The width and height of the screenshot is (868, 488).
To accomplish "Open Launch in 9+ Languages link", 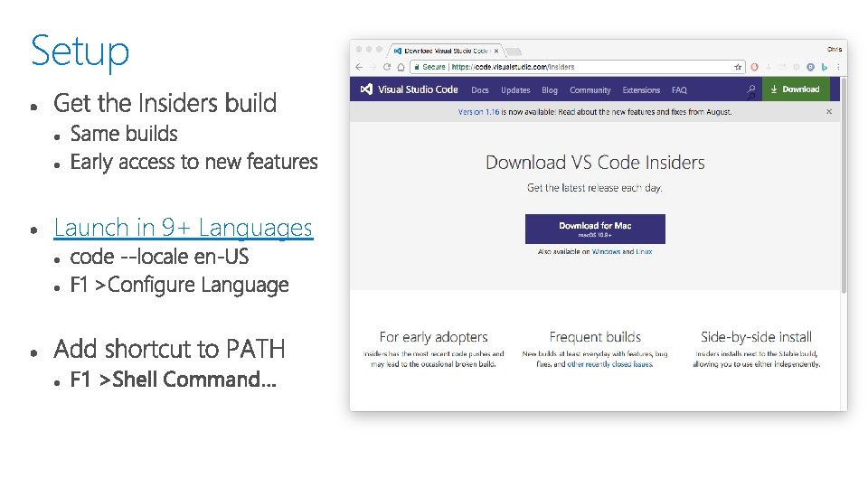I will pos(184,228).
